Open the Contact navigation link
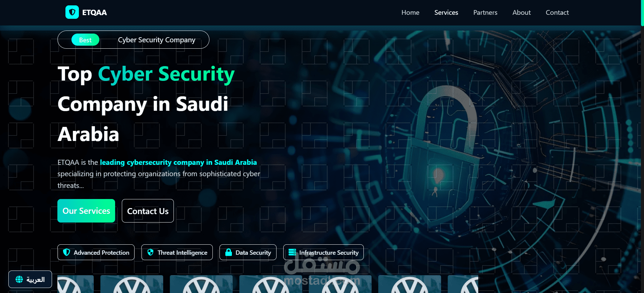The width and height of the screenshot is (644, 293). click(557, 12)
